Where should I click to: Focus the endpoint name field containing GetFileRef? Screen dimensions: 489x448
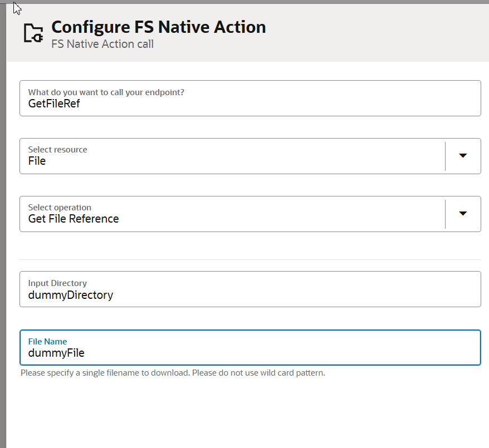250,98
